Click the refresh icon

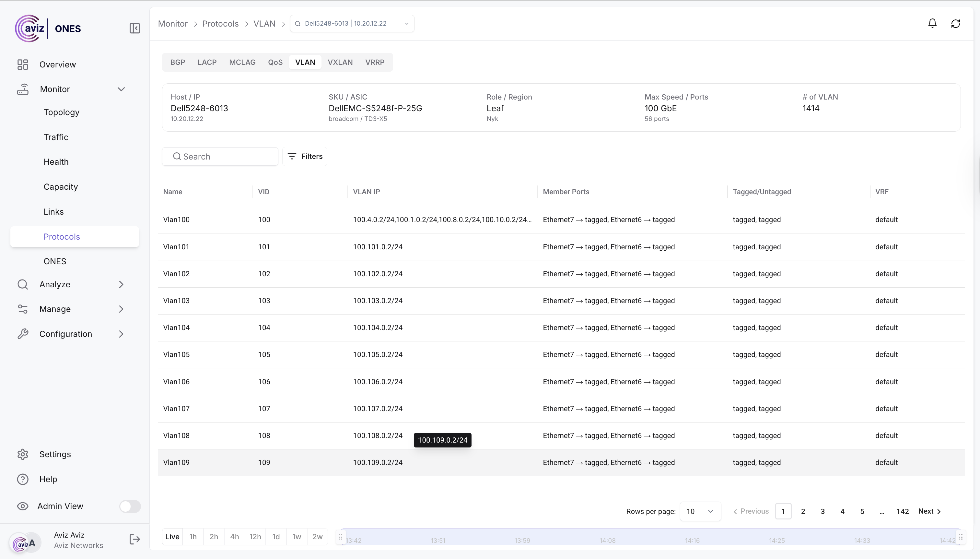955,24
